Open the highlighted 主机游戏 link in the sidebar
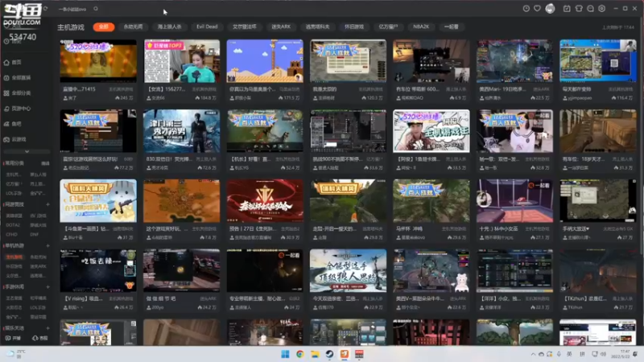The image size is (644, 362). pyautogui.click(x=14, y=257)
